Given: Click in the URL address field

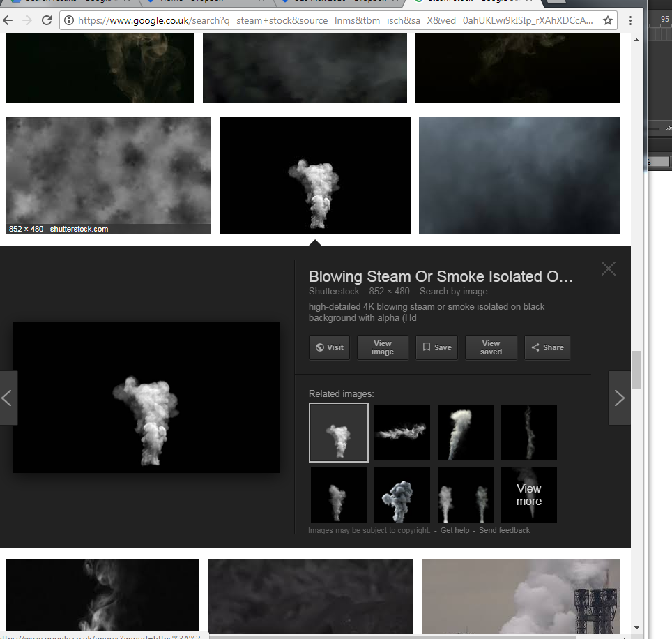Looking at the screenshot, I should click(x=335, y=20).
